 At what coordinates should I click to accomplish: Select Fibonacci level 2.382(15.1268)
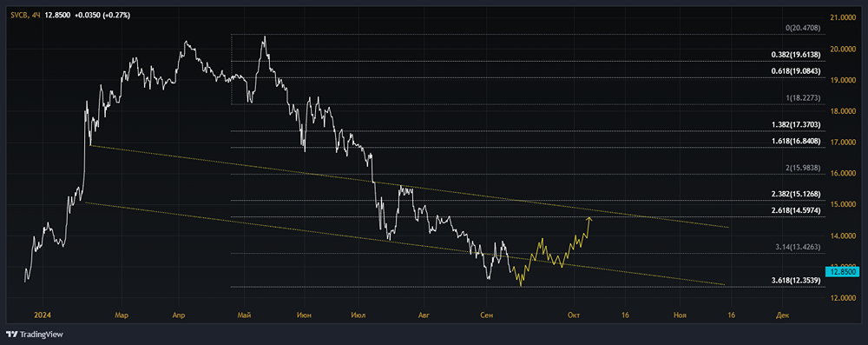[x=795, y=194]
